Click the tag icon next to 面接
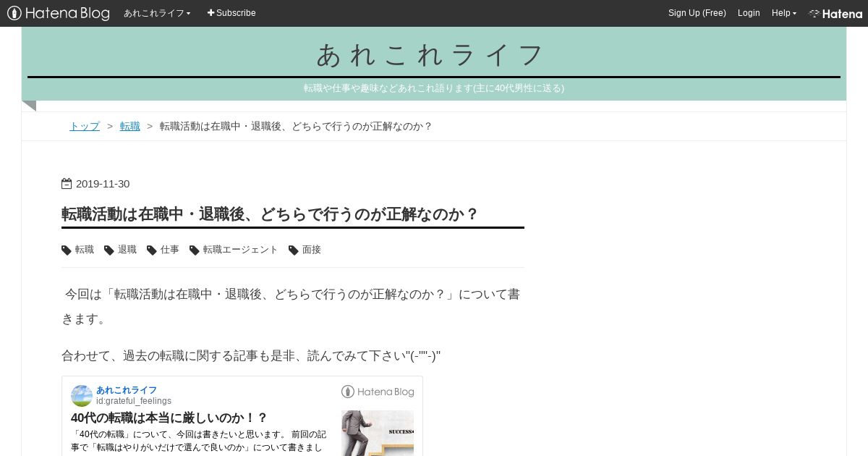The height and width of the screenshot is (456, 868). click(294, 250)
